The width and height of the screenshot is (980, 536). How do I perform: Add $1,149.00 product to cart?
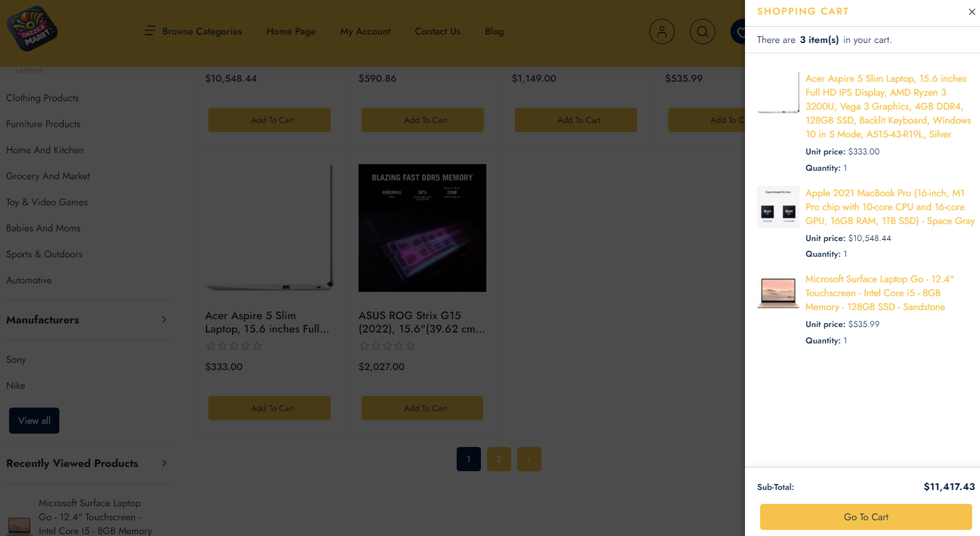coord(576,120)
